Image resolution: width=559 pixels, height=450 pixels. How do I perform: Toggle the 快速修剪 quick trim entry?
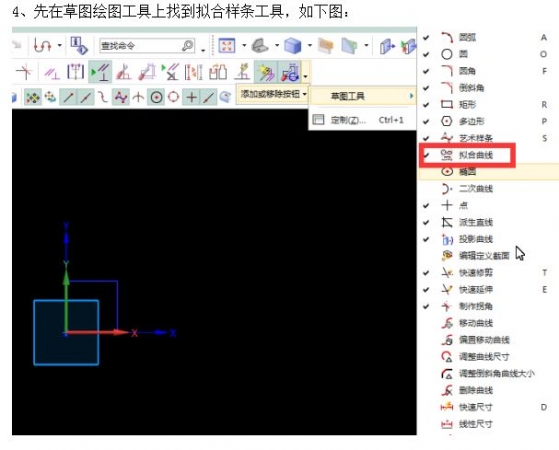[x=485, y=273]
